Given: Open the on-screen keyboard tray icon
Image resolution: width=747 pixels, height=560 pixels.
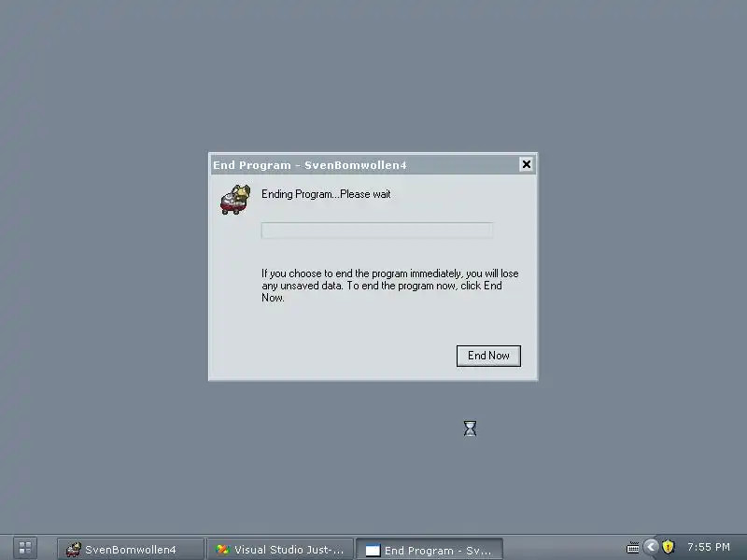Looking at the screenshot, I should coord(633,548).
